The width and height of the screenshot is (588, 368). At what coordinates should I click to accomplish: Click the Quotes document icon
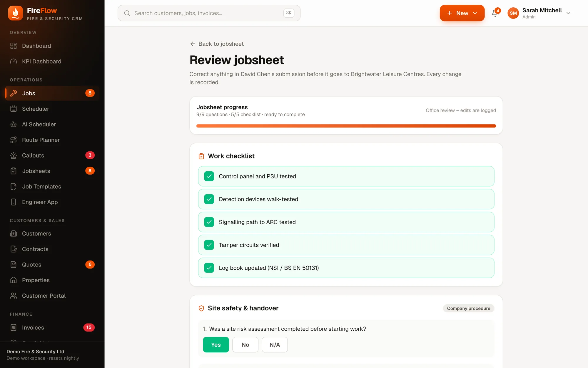coord(14,265)
